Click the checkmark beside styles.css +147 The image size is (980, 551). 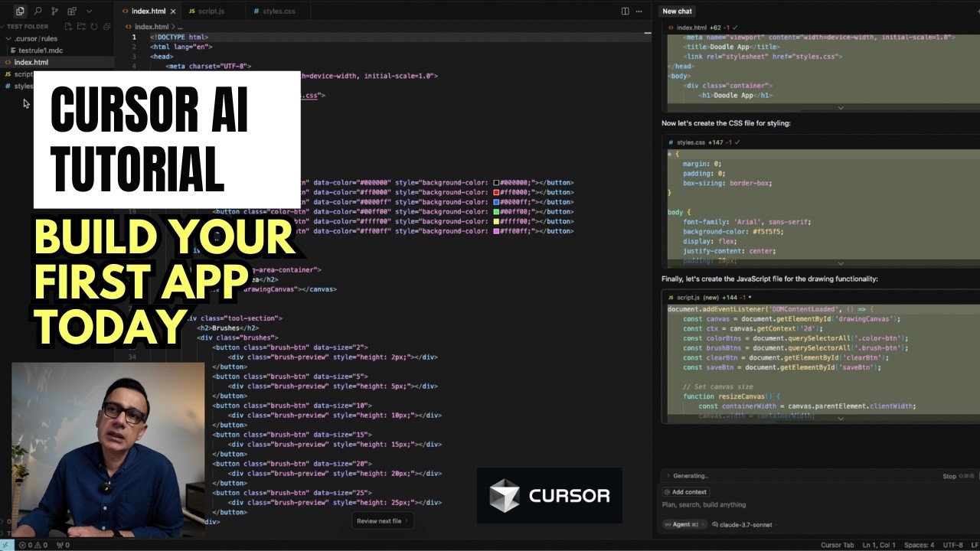(738, 142)
